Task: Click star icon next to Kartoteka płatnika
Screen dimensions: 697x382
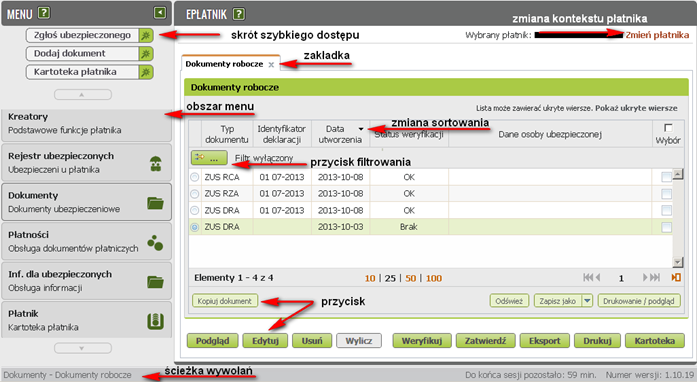Action: click(x=146, y=72)
